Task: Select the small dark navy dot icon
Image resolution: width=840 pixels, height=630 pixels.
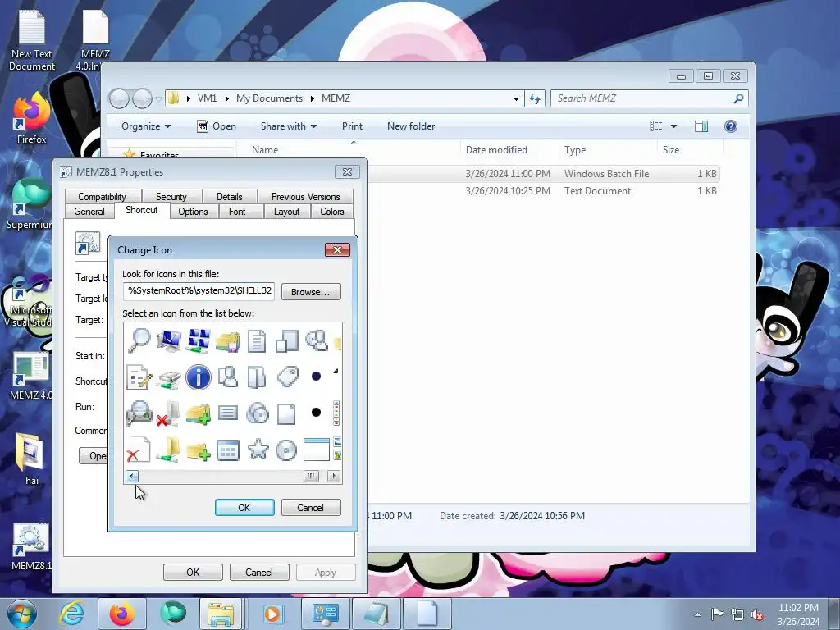Action: click(316, 376)
